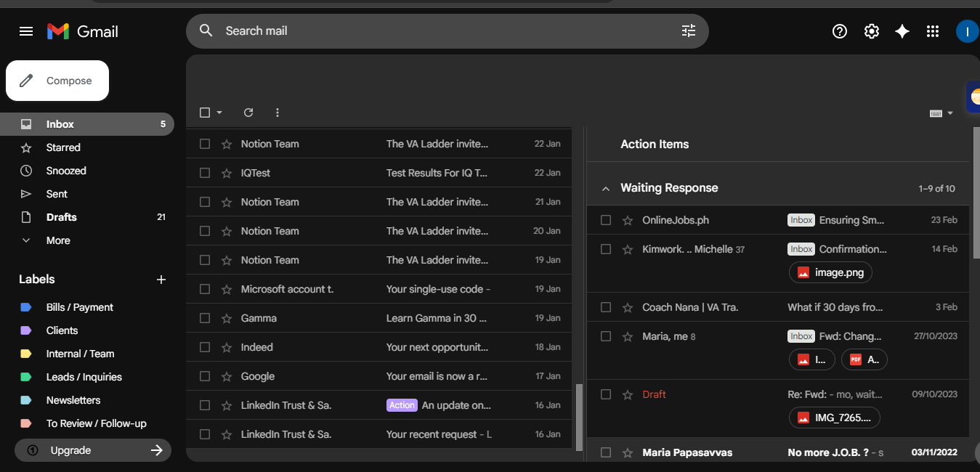Tick the checkbox for the Gamma email
The width and height of the screenshot is (980, 472).
pyautogui.click(x=205, y=318)
